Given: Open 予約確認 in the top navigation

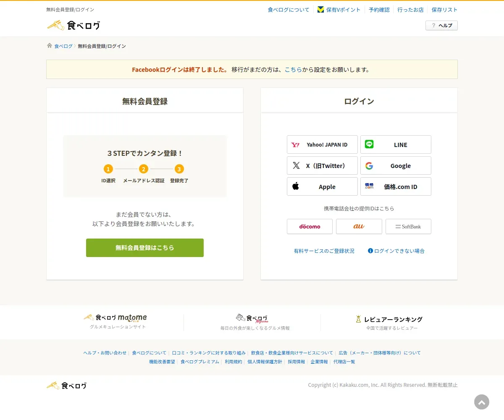Looking at the screenshot, I should pyautogui.click(x=379, y=10).
